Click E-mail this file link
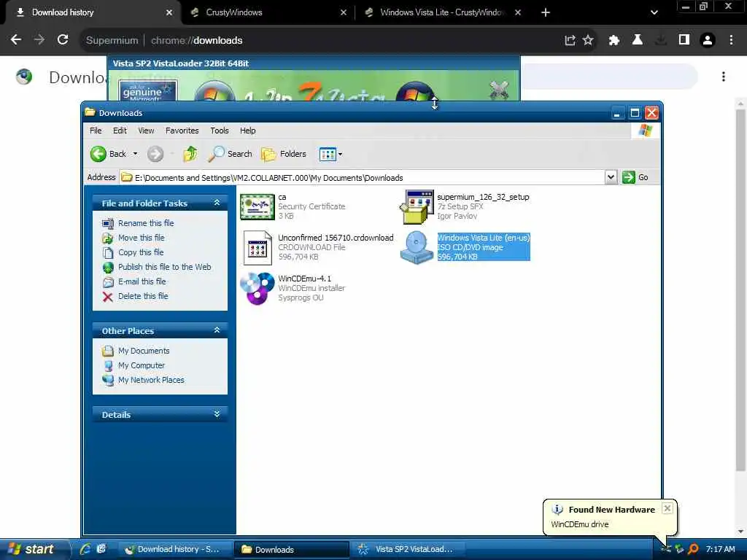The height and width of the screenshot is (560, 747). [x=142, y=281]
